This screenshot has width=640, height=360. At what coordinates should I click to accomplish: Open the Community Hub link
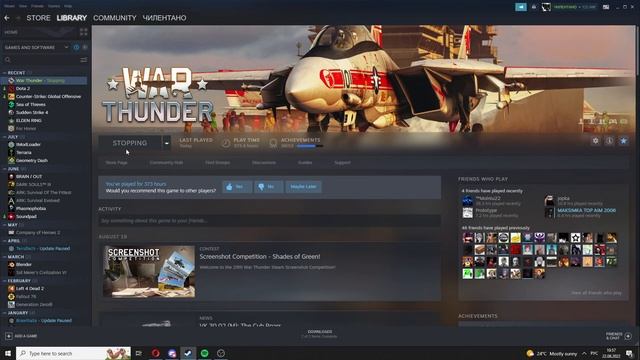[166, 162]
